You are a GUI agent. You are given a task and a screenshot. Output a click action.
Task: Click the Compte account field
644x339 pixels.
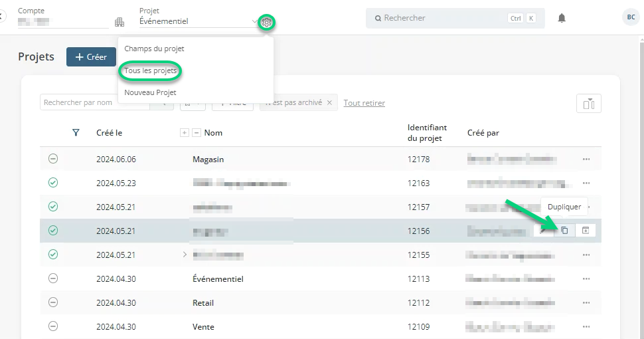click(x=63, y=21)
